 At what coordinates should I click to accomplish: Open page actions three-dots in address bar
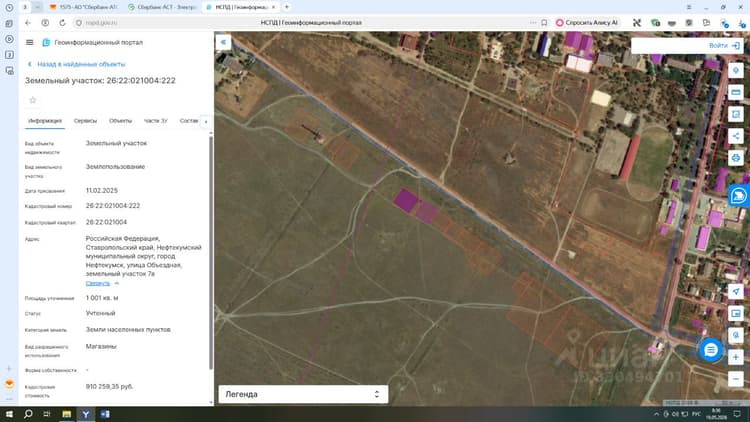point(533,22)
